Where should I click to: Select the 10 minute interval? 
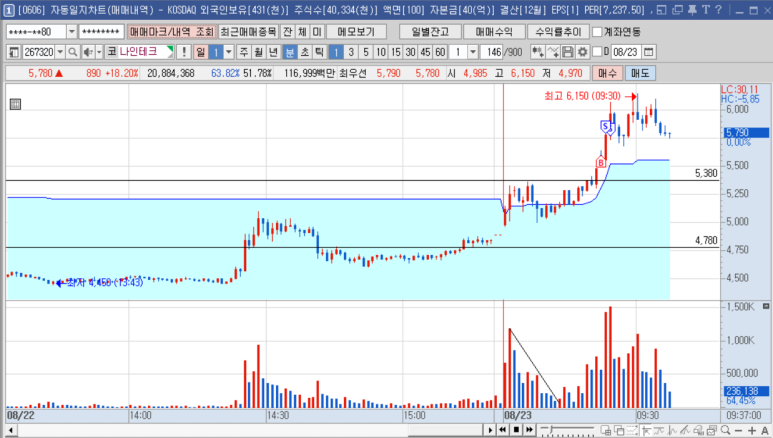[381, 52]
